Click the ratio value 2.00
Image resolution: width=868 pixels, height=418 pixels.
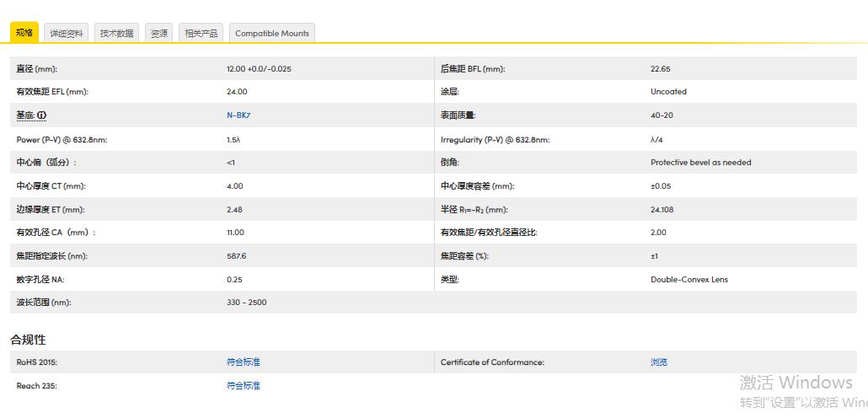click(x=659, y=233)
